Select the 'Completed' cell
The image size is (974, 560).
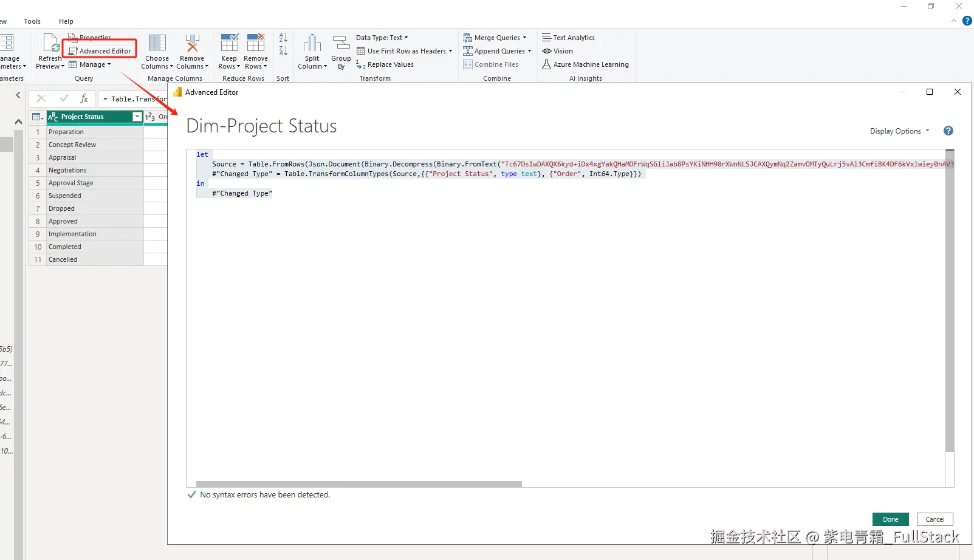click(95, 247)
